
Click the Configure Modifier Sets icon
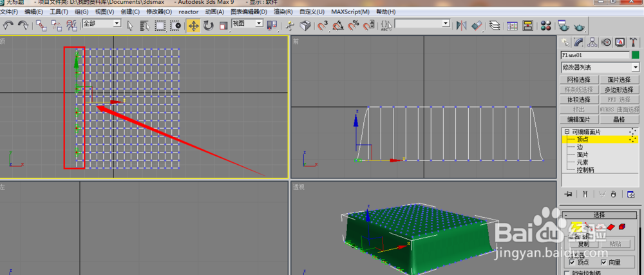coord(631,194)
